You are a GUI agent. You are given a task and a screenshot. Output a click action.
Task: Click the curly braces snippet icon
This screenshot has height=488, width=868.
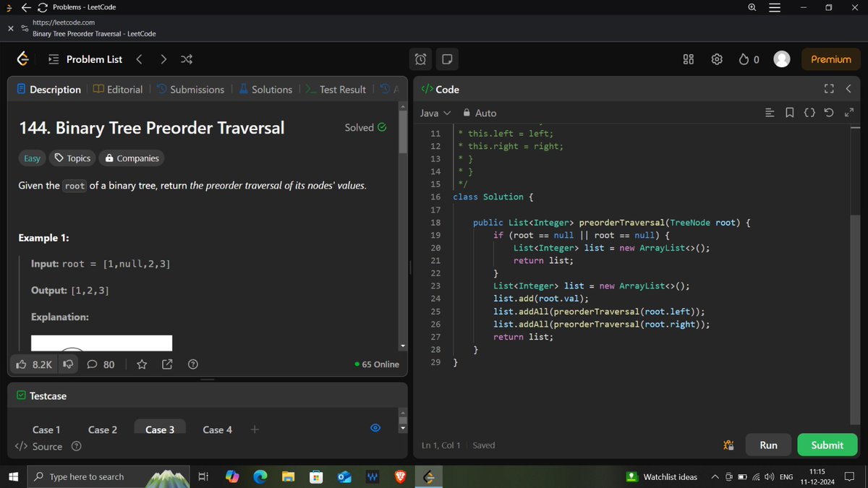pos(809,113)
